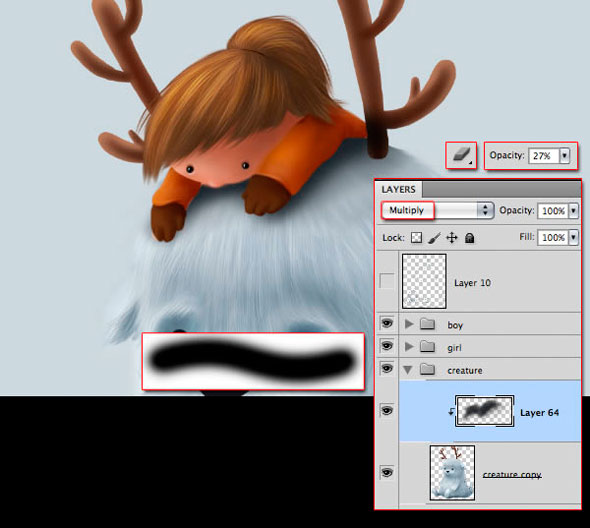Select the creature copy layer name
590x528 pixels.
coord(512,475)
